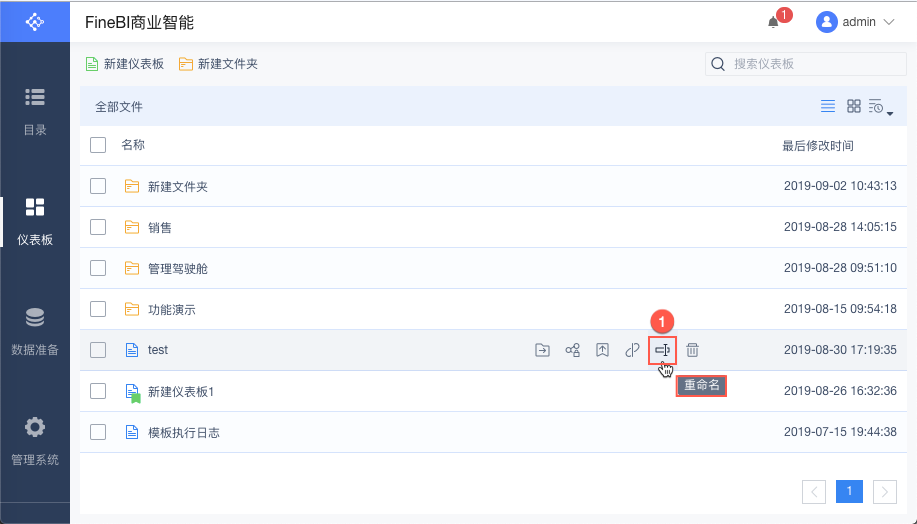
Task: Click the publish icon on test row
Action: (x=602, y=350)
